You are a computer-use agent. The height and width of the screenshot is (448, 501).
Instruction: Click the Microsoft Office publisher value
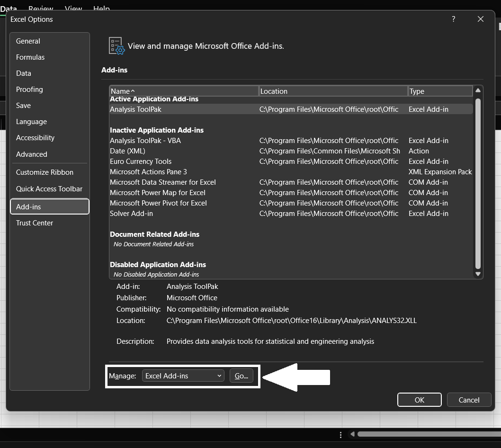192,298
